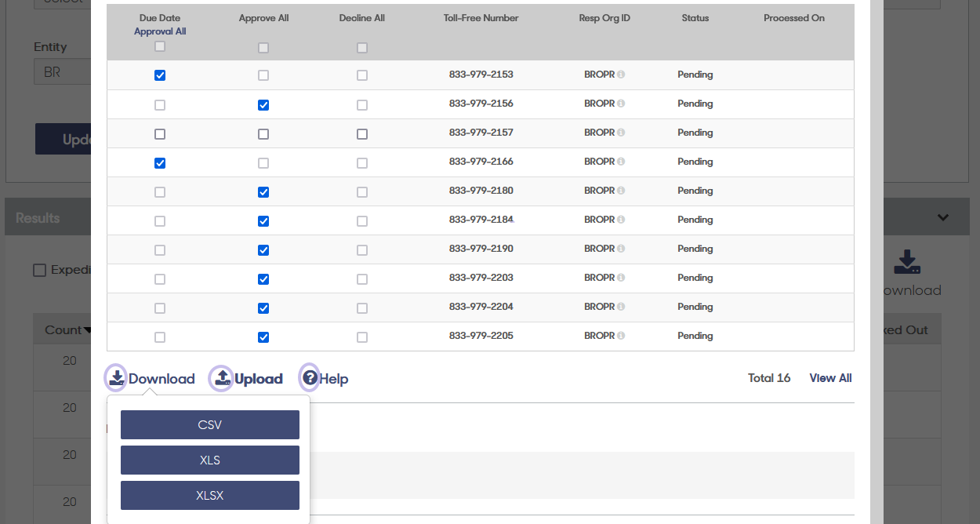This screenshot has width=980, height=524.
Task: Click info icon next to BROPR for 833-979-2205
Action: point(621,336)
